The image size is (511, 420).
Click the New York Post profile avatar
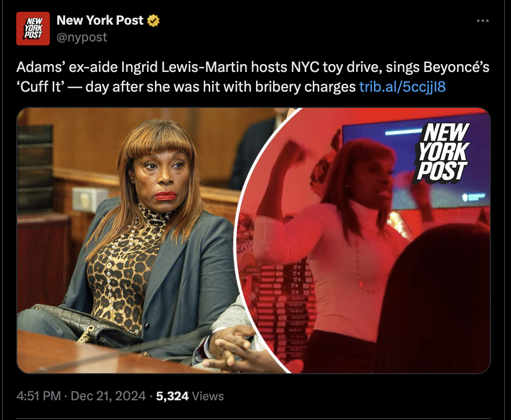(x=33, y=28)
